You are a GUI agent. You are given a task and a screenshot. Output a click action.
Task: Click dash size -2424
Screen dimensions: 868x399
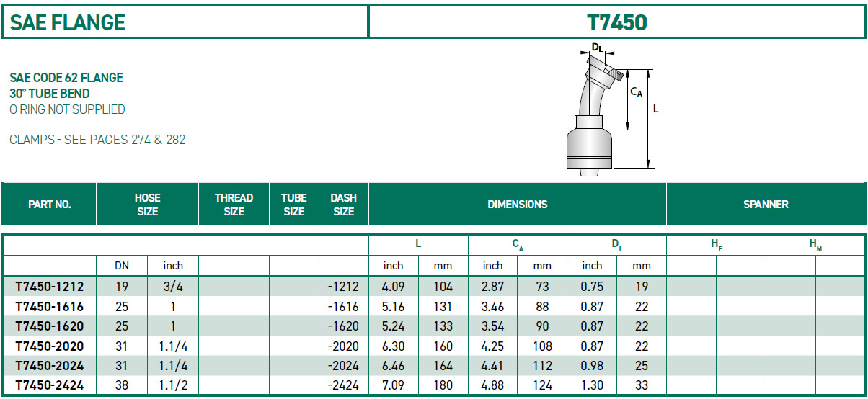342,385
